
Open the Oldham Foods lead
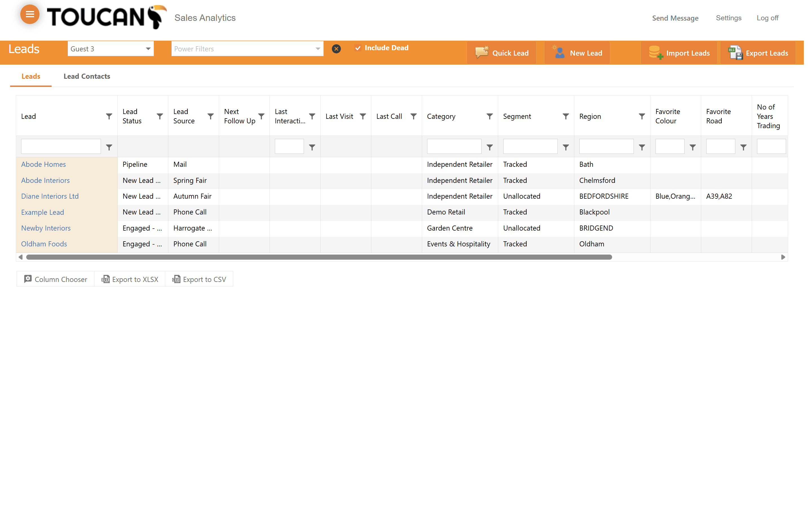point(44,244)
